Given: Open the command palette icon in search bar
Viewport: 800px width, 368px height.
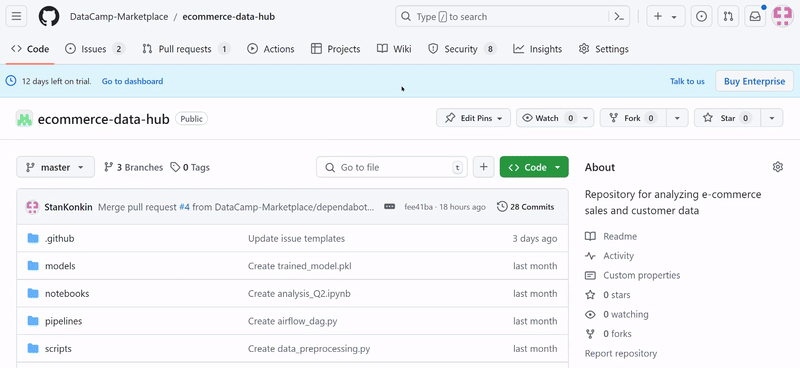Looking at the screenshot, I should pyautogui.click(x=619, y=16).
